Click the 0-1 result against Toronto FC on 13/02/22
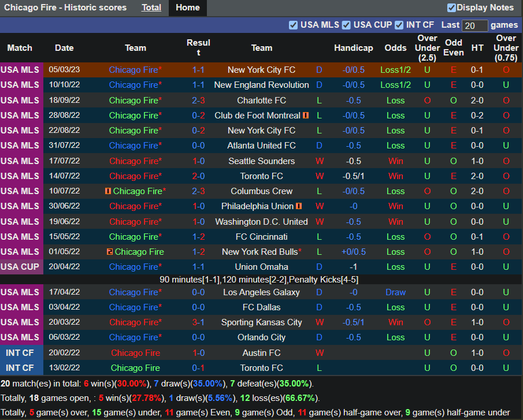 click(198, 368)
